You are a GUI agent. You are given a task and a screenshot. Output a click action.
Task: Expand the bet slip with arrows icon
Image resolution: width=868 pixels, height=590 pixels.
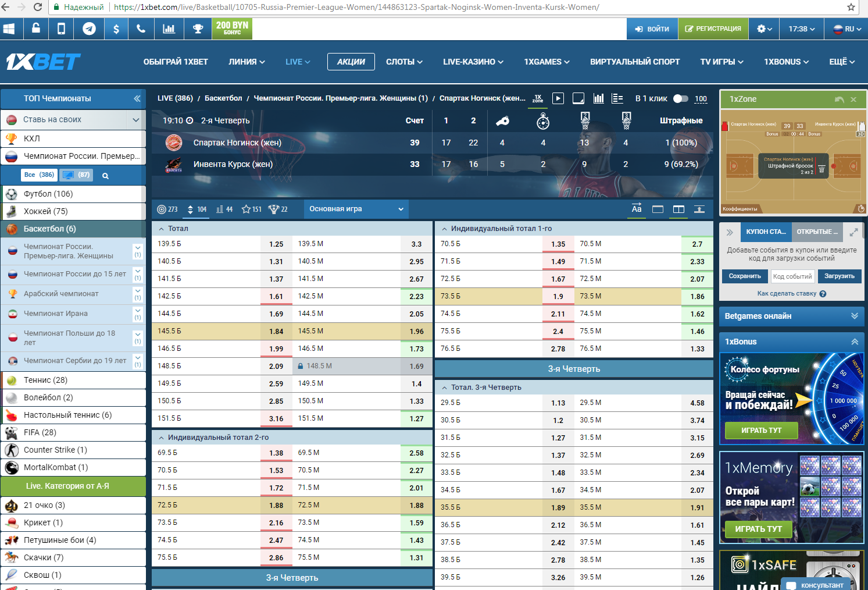pyautogui.click(x=853, y=232)
